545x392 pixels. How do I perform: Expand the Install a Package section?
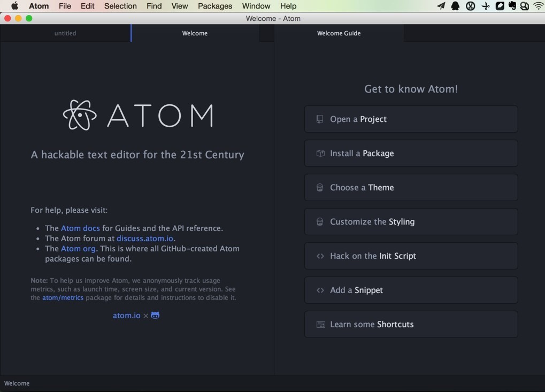(411, 153)
